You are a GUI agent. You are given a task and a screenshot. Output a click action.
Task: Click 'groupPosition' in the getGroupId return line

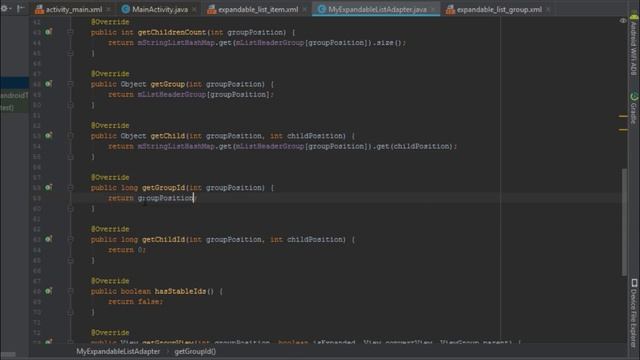click(x=165, y=198)
